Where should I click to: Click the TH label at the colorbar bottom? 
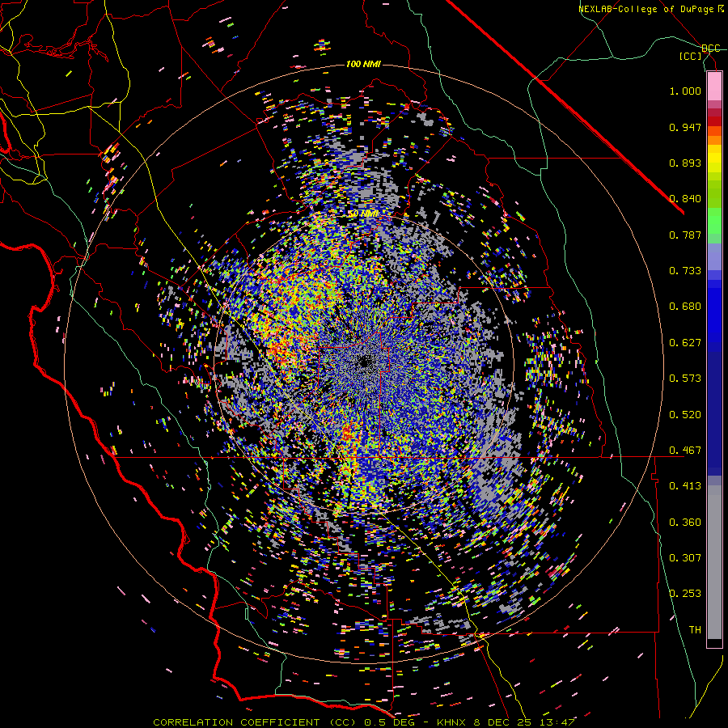coord(695,630)
